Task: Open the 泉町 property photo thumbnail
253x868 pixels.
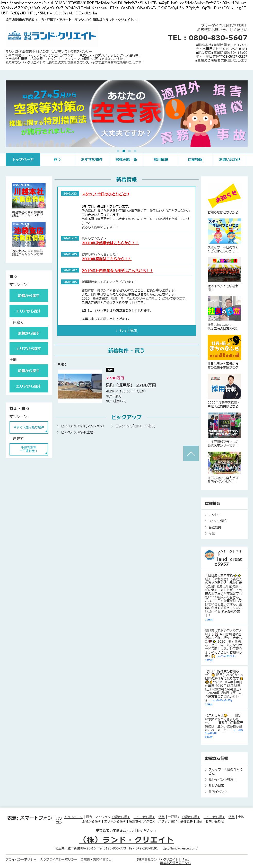Action: 80,386
